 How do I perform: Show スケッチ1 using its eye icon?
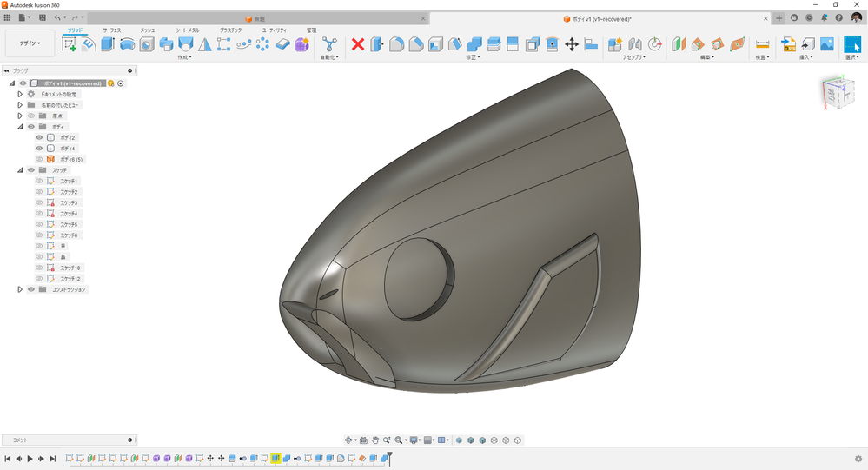(39, 181)
